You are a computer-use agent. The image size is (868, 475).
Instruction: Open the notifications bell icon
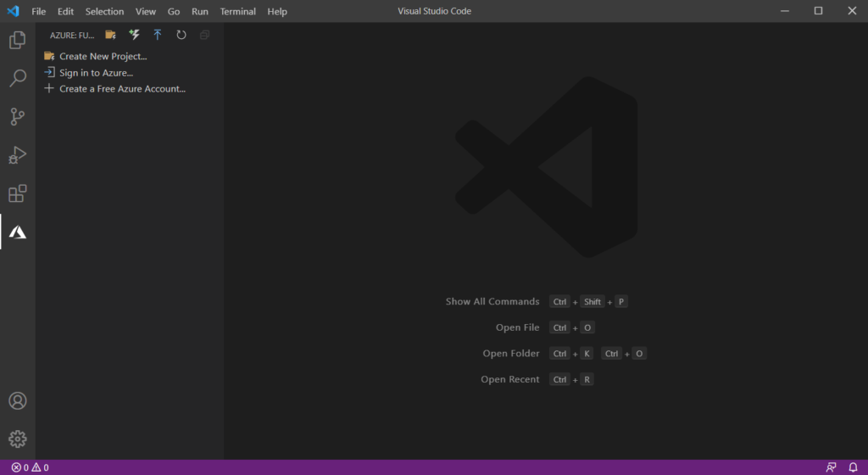853,467
